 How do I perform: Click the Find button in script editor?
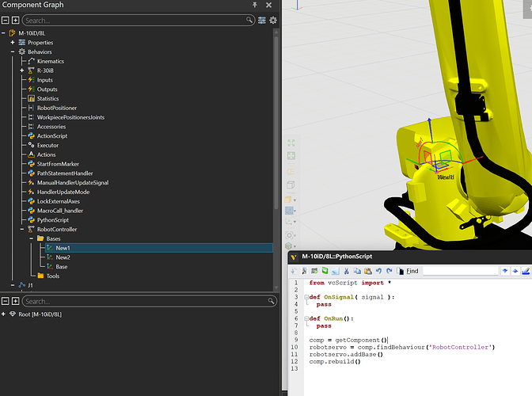[412, 271]
